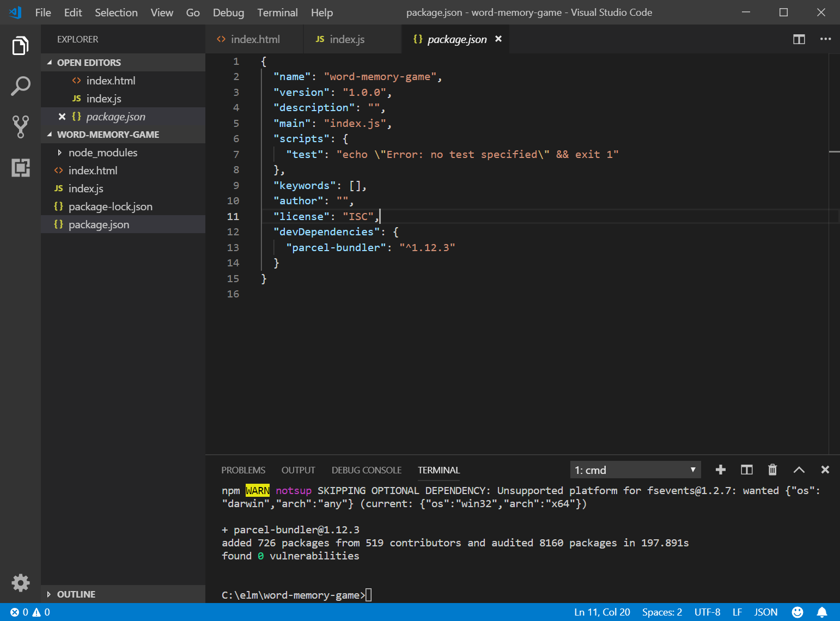This screenshot has height=621, width=840.
Task: Maximize the Visual Studio Code window
Action: pyautogui.click(x=783, y=12)
